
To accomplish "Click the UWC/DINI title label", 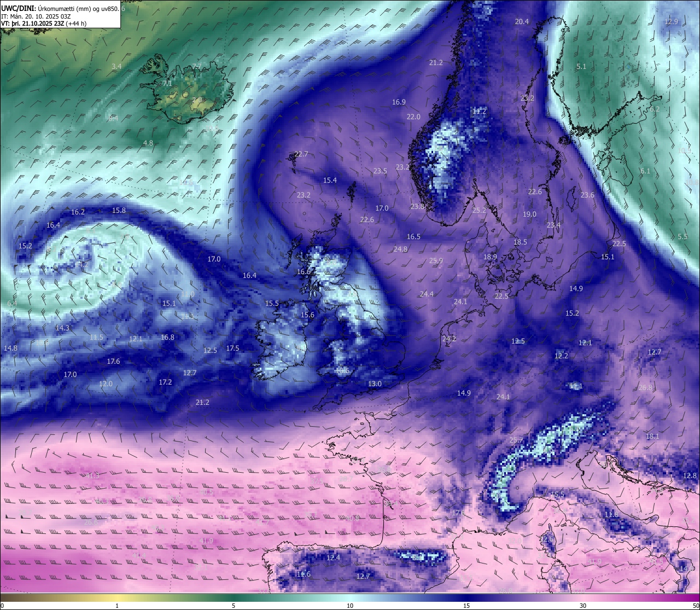I will tap(18, 8).
